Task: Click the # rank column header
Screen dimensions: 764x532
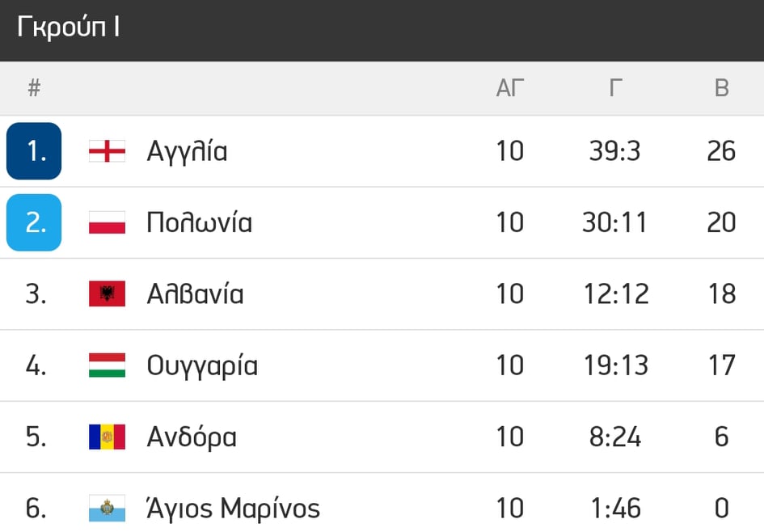Action: coord(34,88)
